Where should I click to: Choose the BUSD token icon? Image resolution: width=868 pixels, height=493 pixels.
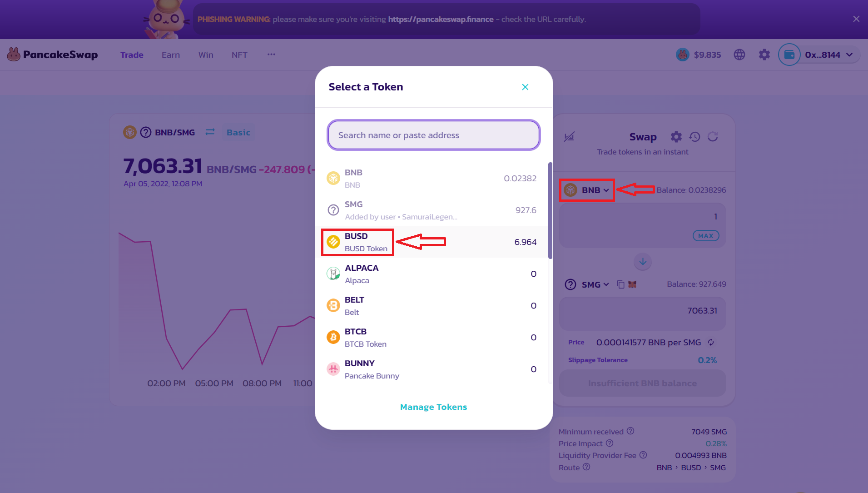point(333,242)
